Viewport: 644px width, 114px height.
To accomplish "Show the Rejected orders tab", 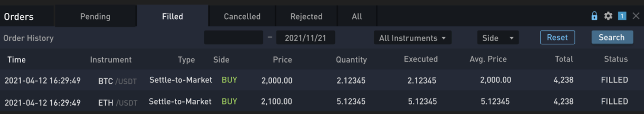I will 306,16.
